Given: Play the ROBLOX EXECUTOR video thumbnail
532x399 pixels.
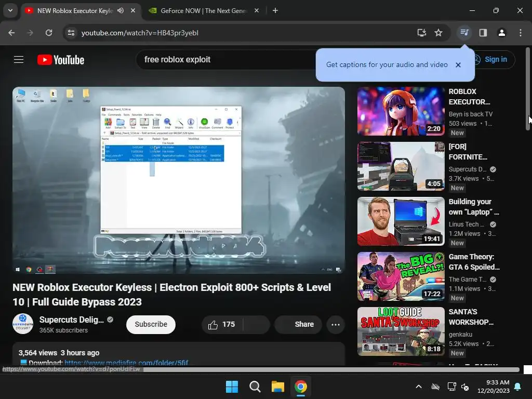Looking at the screenshot, I should (x=401, y=111).
